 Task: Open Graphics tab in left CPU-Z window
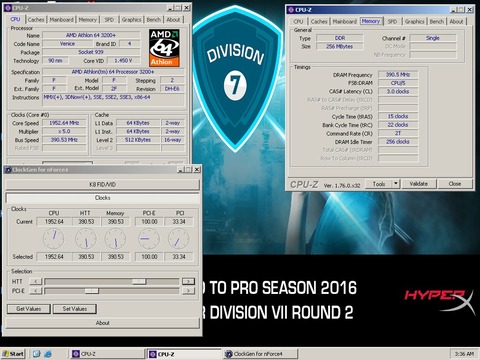[131, 20]
